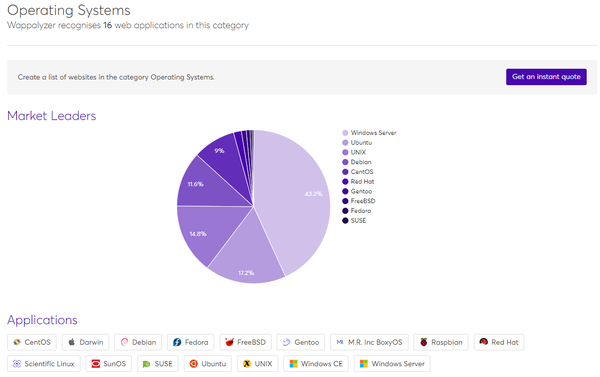Select the SunOS logo icon
The width and height of the screenshot is (600, 377).
(x=95, y=364)
